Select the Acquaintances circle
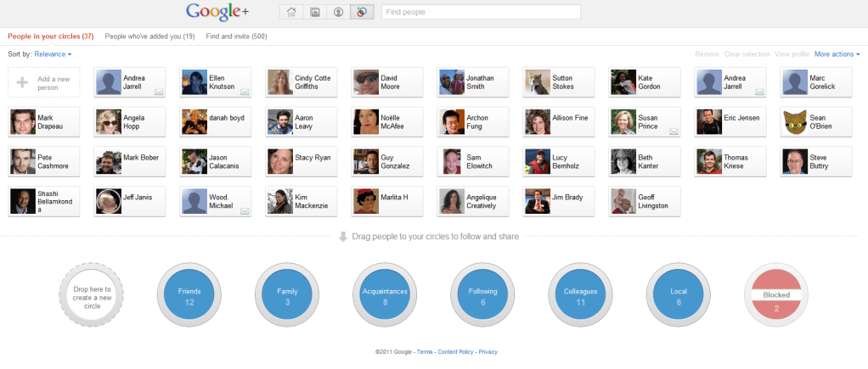Screen dimensions: 868x369 [x=385, y=296]
